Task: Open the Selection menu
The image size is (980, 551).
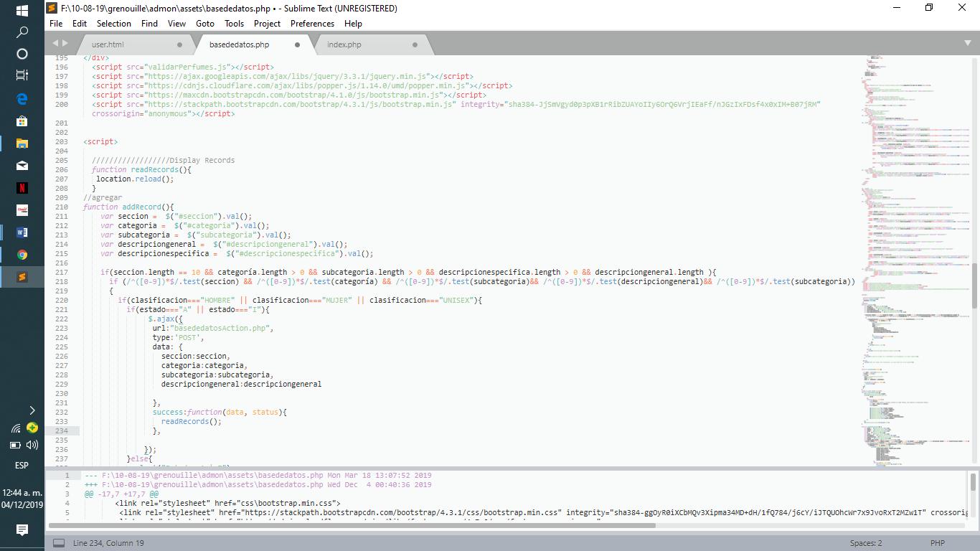Action: [x=114, y=23]
